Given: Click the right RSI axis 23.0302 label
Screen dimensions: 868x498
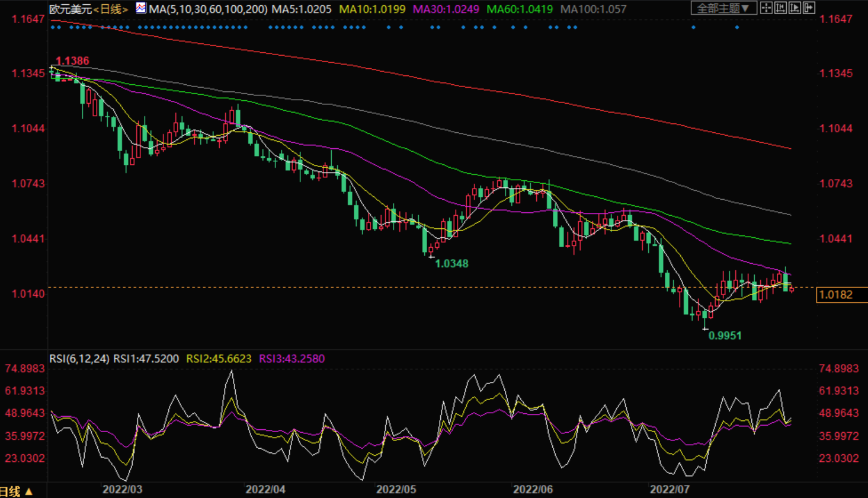Looking at the screenshot, I should pyautogui.click(x=838, y=458).
